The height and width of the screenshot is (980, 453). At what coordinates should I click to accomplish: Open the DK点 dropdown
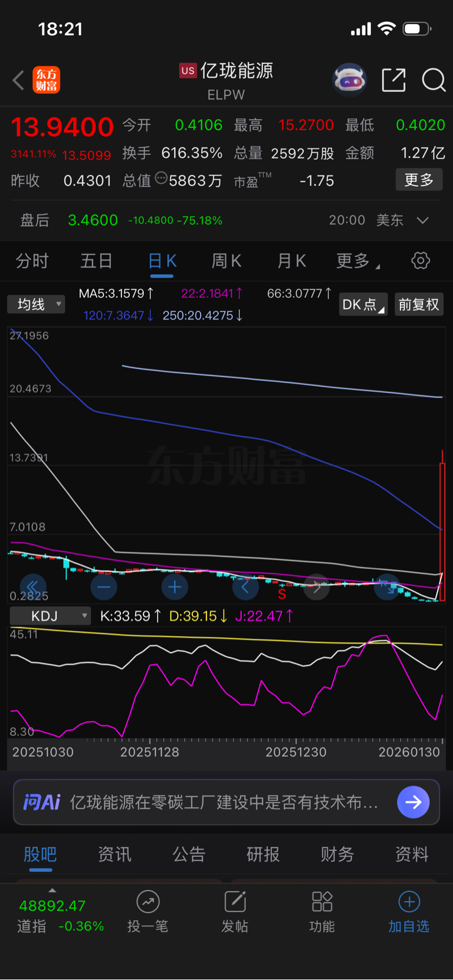[363, 304]
